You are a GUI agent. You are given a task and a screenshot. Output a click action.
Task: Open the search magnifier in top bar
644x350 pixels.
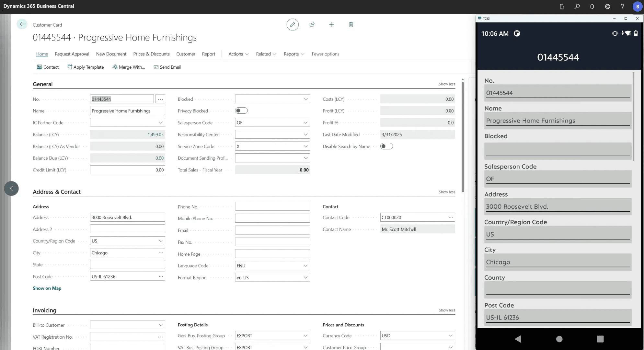click(x=577, y=6)
